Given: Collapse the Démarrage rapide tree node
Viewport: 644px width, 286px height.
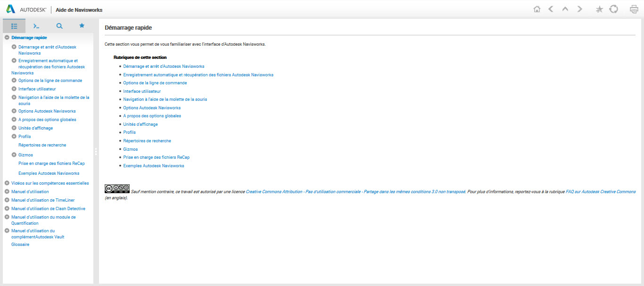Looking at the screenshot, I should [7, 37].
